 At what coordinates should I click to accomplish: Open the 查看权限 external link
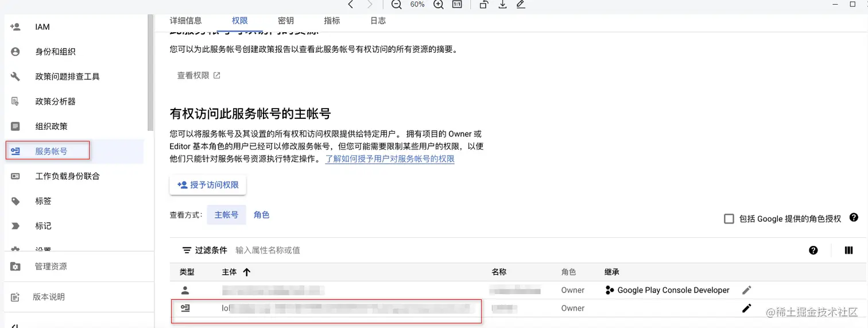pyautogui.click(x=199, y=75)
